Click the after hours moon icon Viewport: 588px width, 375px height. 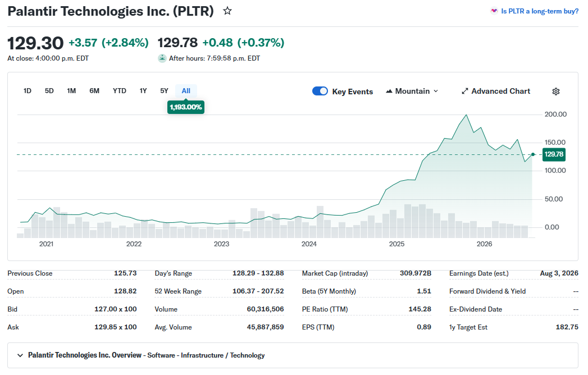[x=162, y=58]
